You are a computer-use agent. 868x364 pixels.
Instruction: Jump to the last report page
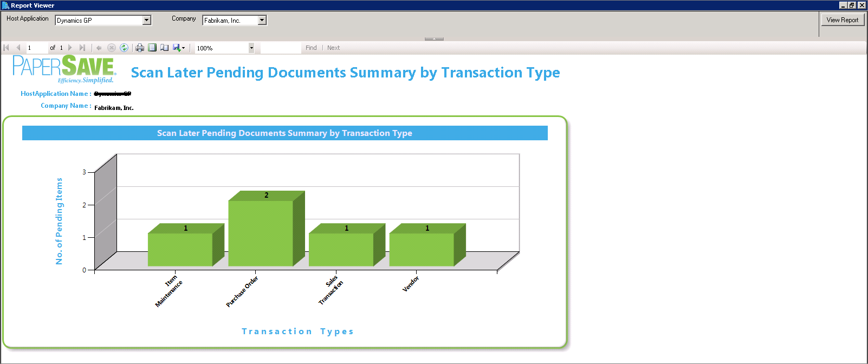[82, 48]
